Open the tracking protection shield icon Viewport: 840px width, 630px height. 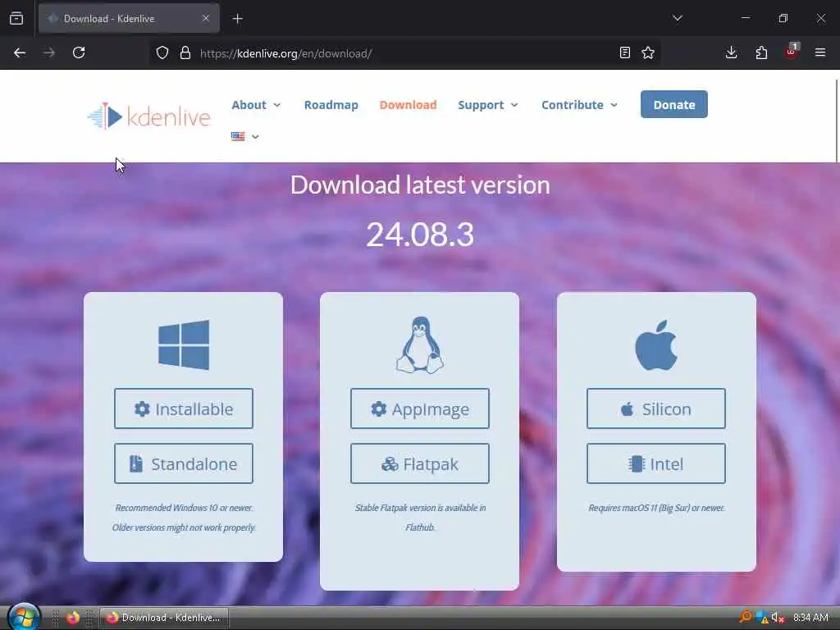coord(162,52)
